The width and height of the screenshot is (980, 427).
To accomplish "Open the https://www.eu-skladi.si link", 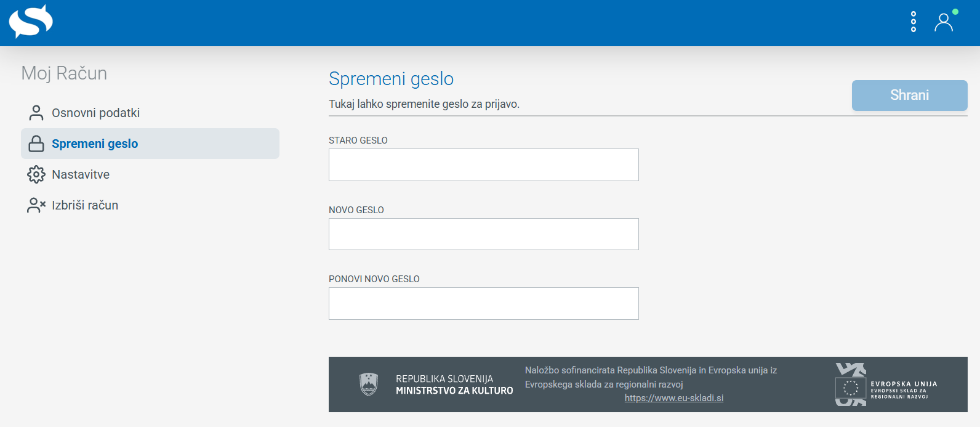I will coord(673,397).
